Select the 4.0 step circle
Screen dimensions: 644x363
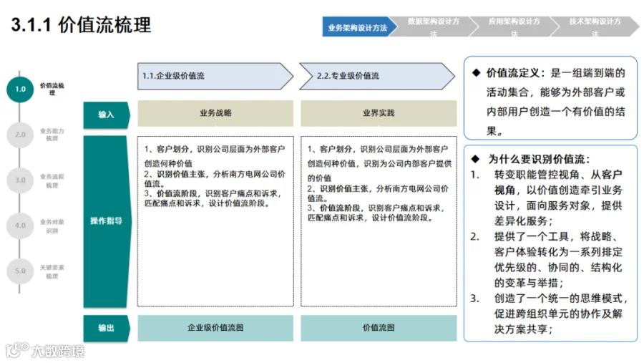(20, 226)
